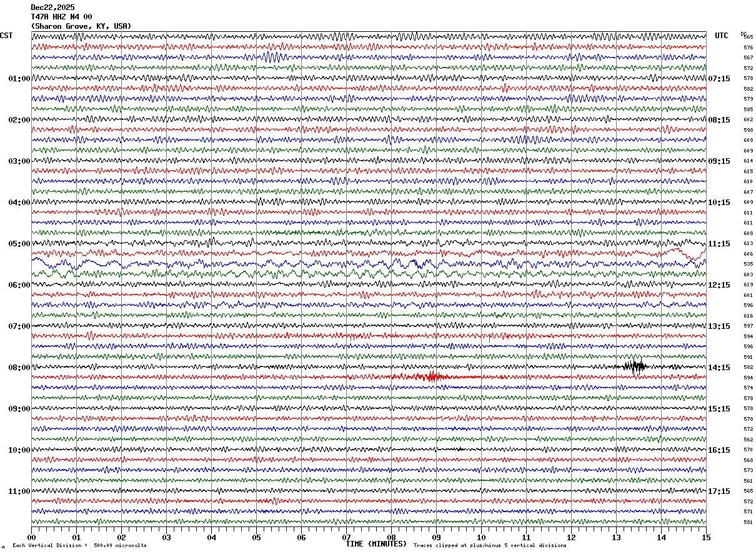Click minute tick 15 on bottom axis
The height and width of the screenshot is (554, 756).
coord(706,537)
